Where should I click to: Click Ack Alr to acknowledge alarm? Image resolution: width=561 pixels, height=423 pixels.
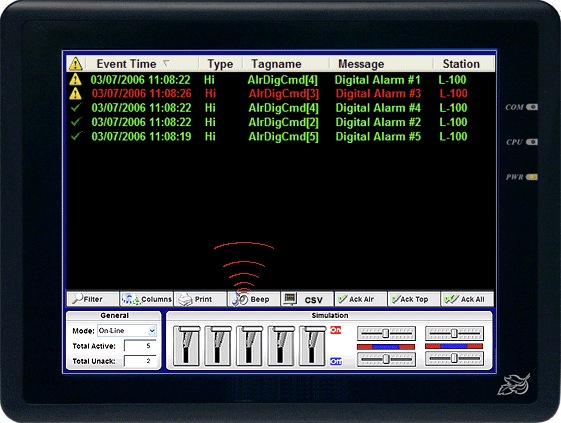coord(360,299)
